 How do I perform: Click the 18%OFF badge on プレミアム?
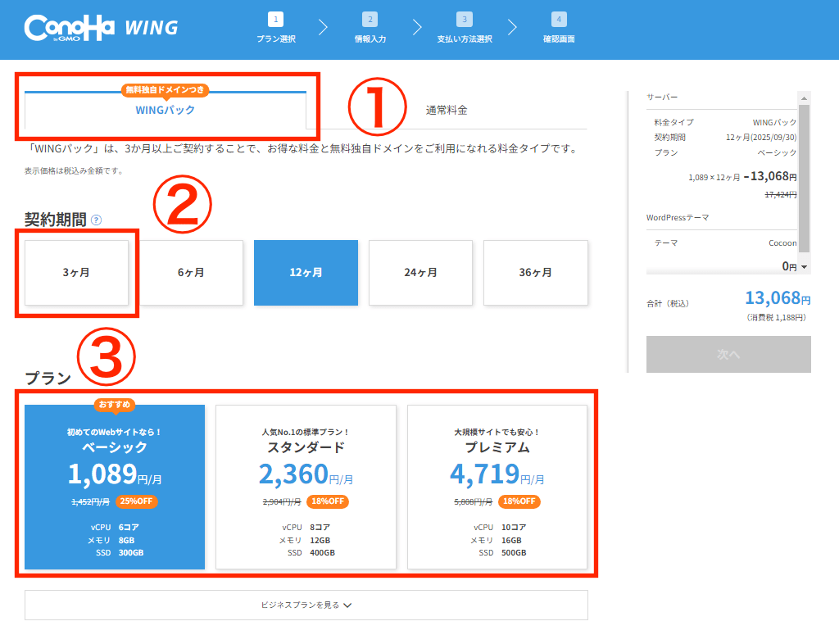coord(519,501)
